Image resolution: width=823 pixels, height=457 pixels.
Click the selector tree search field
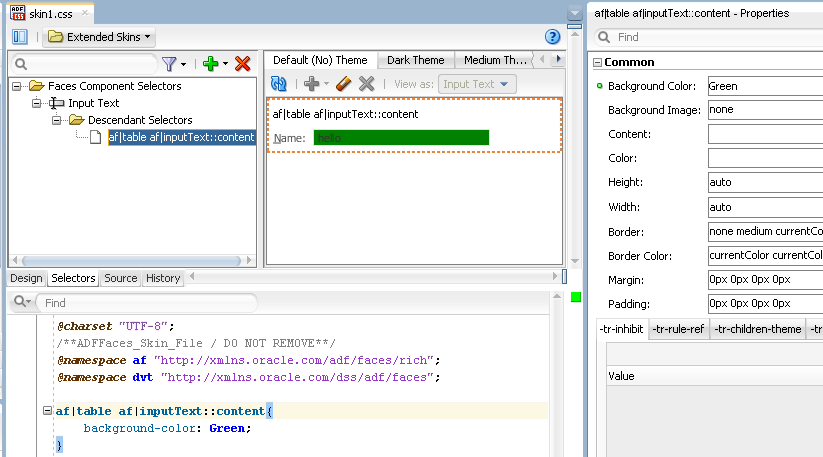84,64
